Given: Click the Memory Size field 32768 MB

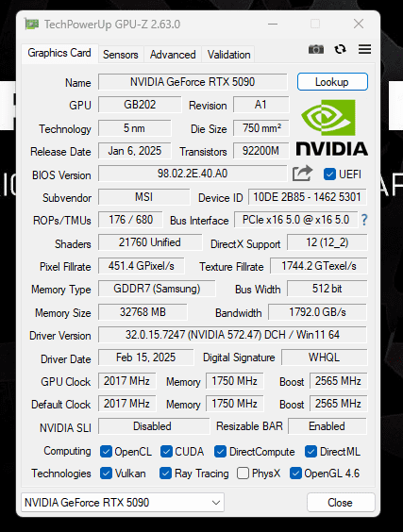Looking at the screenshot, I should [x=143, y=312].
